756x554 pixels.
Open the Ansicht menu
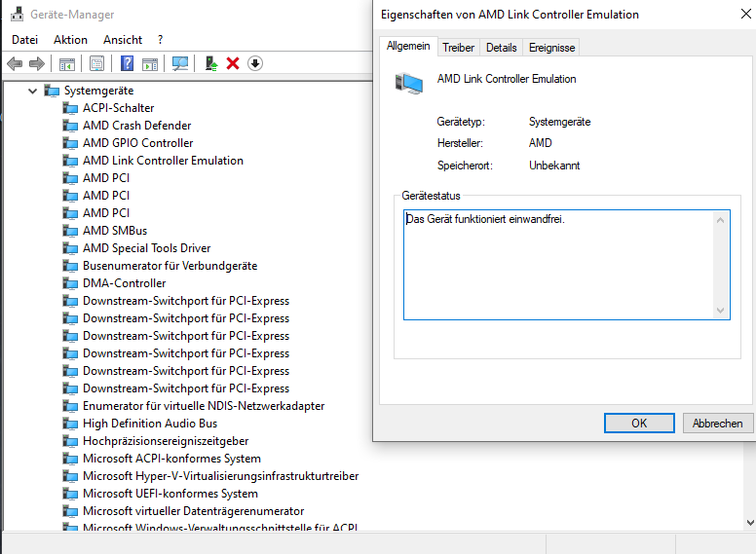coord(123,40)
